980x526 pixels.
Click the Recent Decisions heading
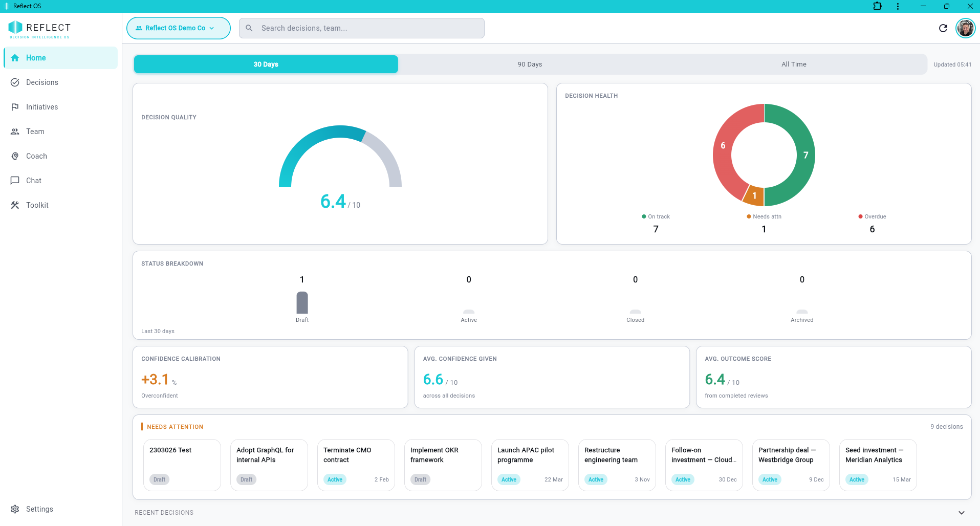coord(164,513)
